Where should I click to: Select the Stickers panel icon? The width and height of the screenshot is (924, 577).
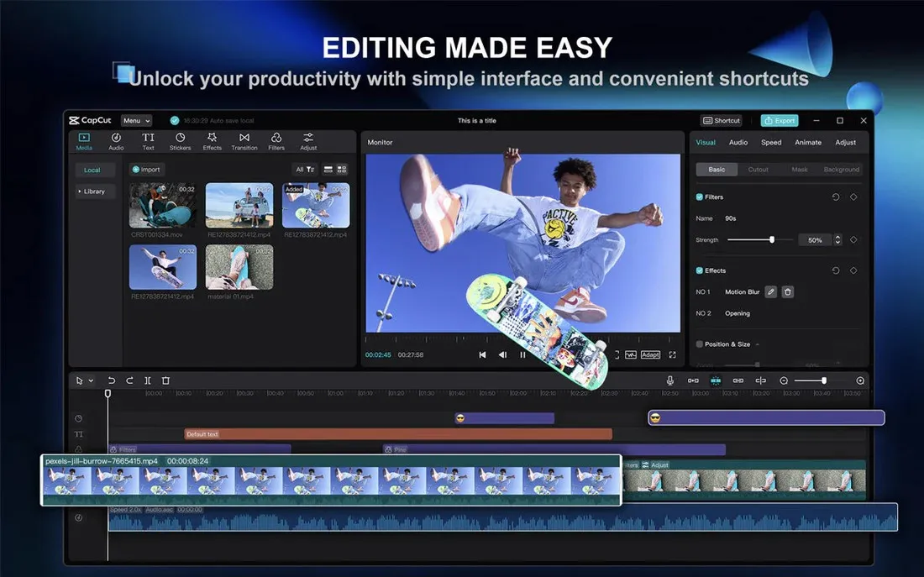pos(181,140)
